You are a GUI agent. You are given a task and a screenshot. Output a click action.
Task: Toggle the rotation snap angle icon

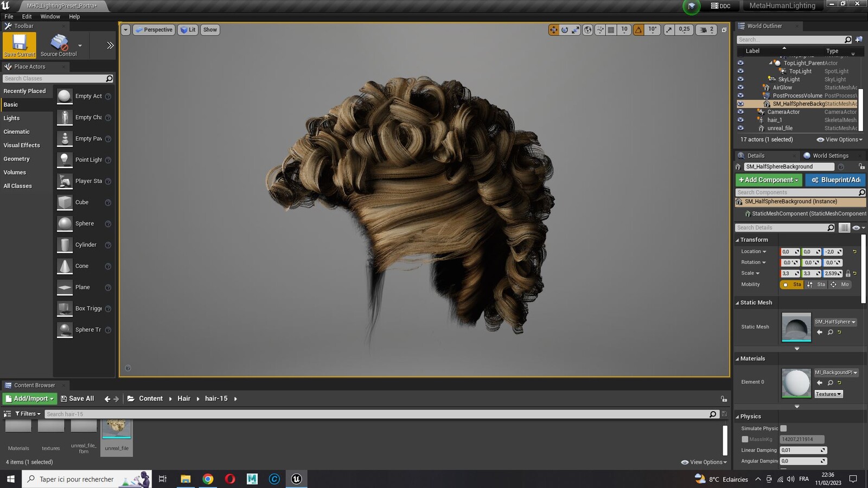pos(639,30)
